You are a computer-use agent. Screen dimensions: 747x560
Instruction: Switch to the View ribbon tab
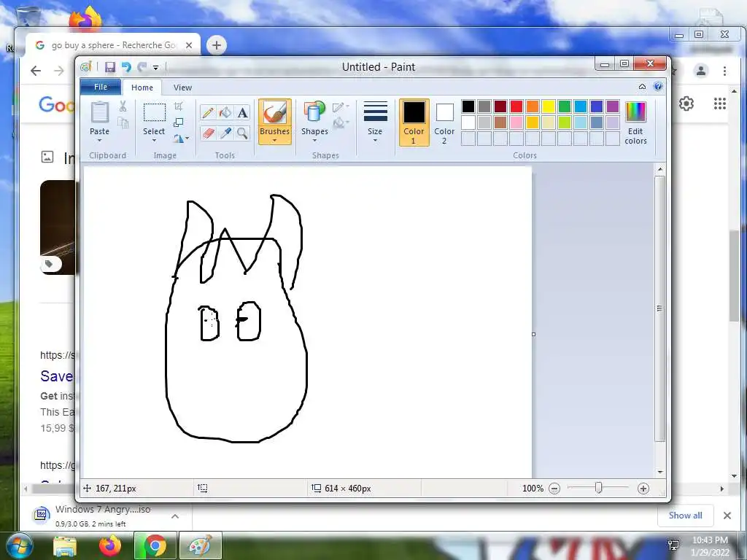tap(182, 87)
